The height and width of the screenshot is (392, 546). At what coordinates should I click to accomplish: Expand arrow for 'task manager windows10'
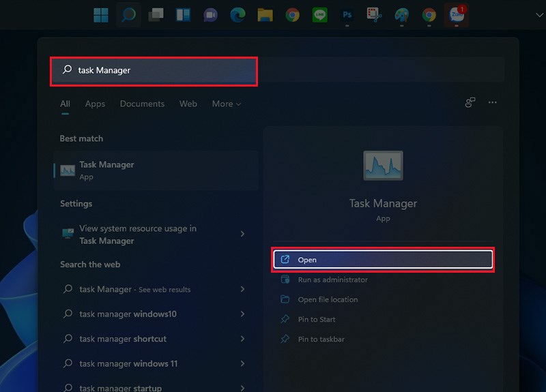[243, 314]
